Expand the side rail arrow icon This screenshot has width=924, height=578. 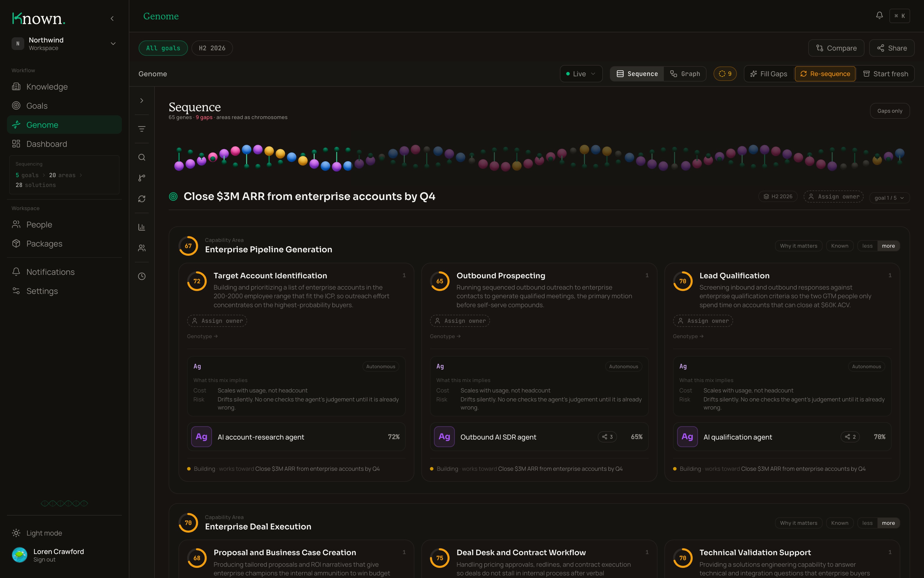(x=142, y=101)
